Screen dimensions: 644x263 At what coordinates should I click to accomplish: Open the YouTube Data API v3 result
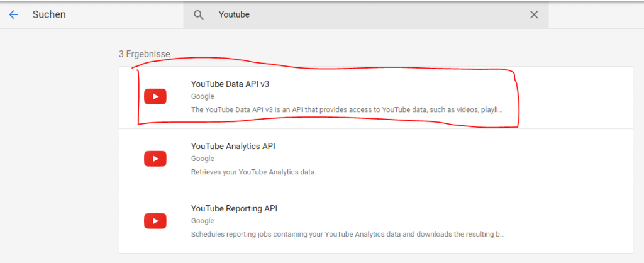[376, 98]
